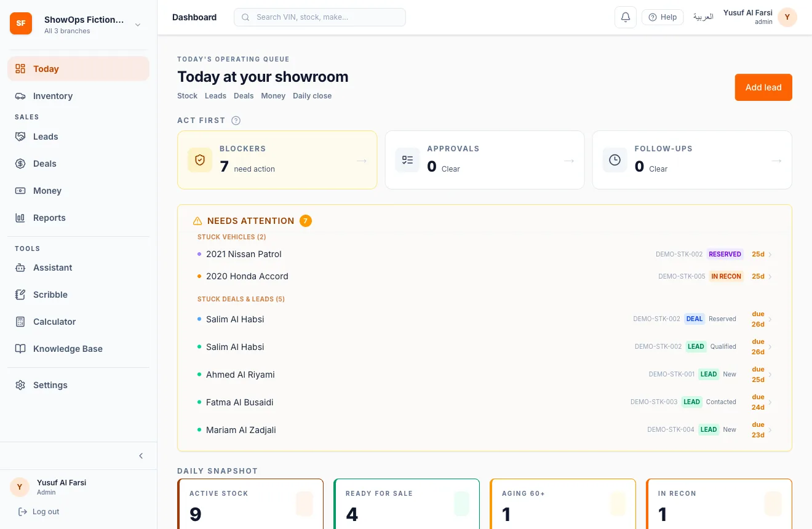812x529 pixels.
Task: Open the 2021 Nissan Patrol row chevron
Action: [x=770, y=254]
